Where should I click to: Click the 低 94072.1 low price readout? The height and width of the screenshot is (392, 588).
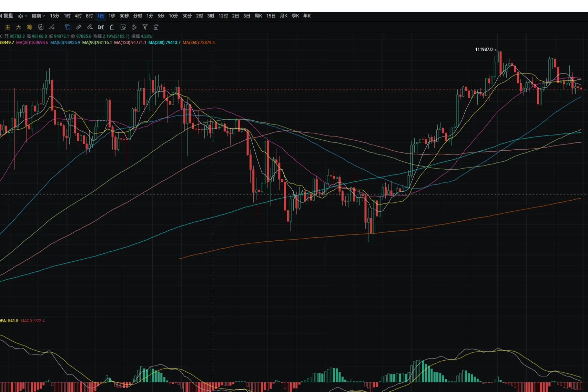click(59, 36)
